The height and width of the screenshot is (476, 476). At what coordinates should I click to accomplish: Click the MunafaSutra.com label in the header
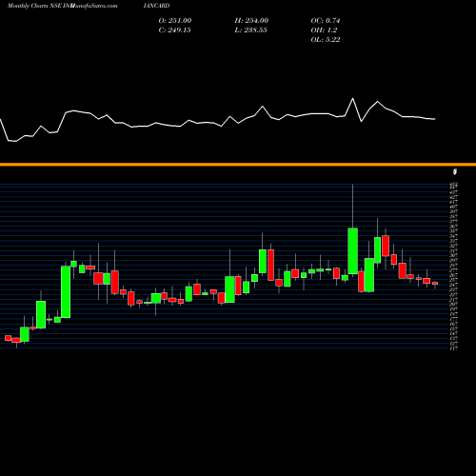coord(94,6)
